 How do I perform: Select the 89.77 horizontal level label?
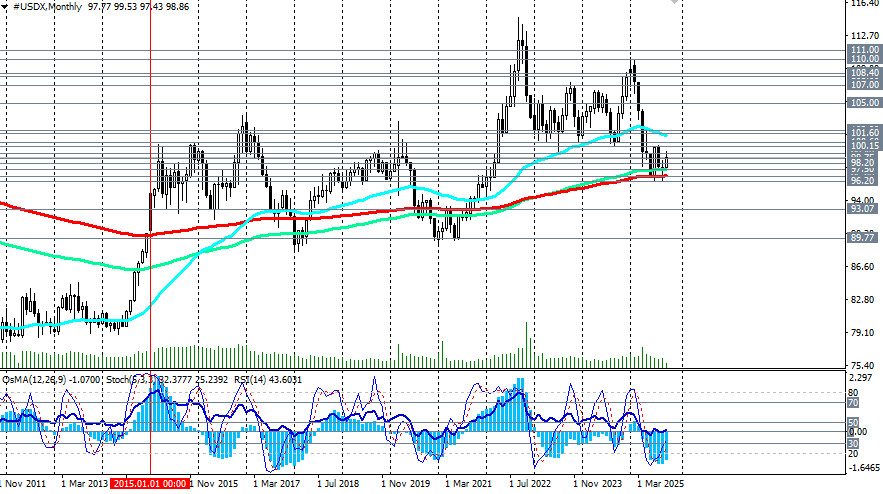click(862, 238)
